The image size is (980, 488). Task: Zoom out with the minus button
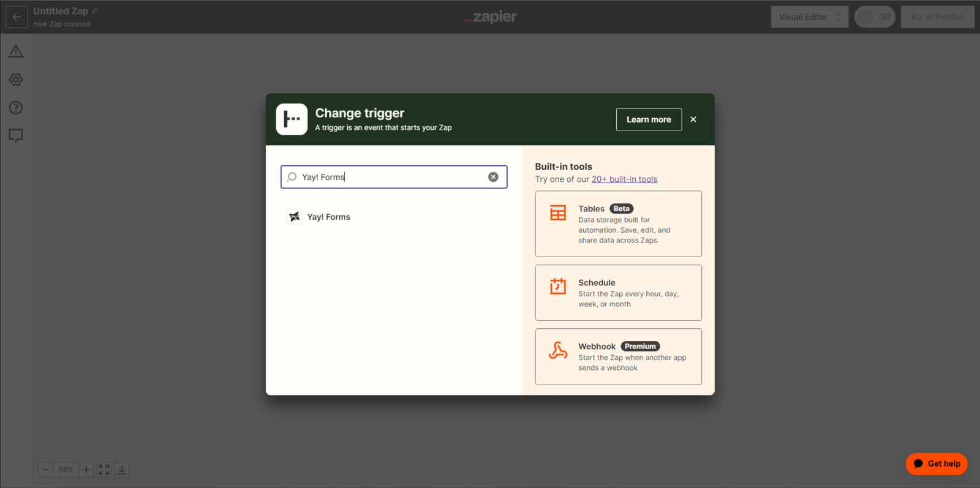click(x=45, y=470)
